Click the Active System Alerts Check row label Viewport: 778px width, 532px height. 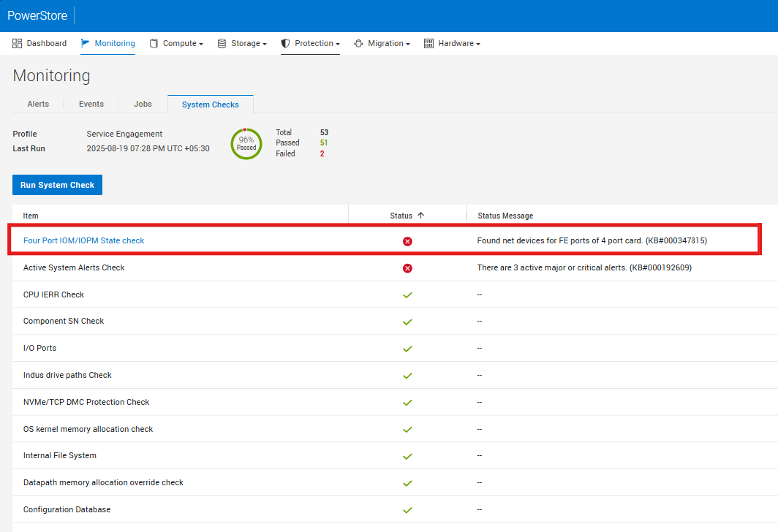[74, 267]
